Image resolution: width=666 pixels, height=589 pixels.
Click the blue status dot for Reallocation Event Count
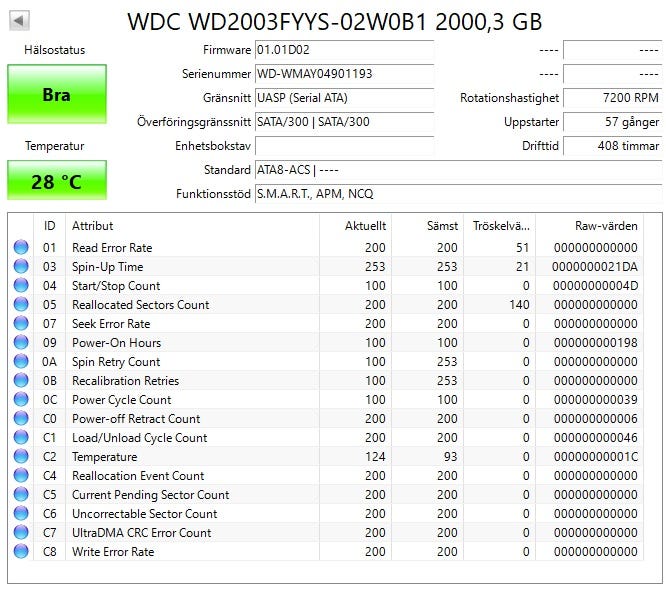pyautogui.click(x=21, y=475)
